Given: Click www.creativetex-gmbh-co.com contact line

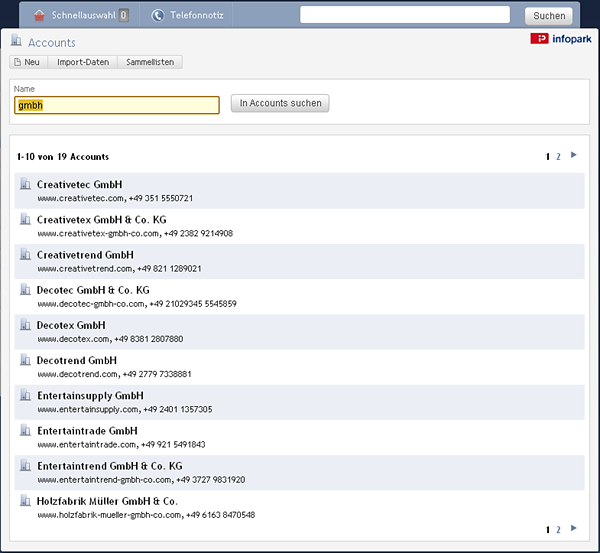Looking at the screenshot, I should click(x=135, y=233).
